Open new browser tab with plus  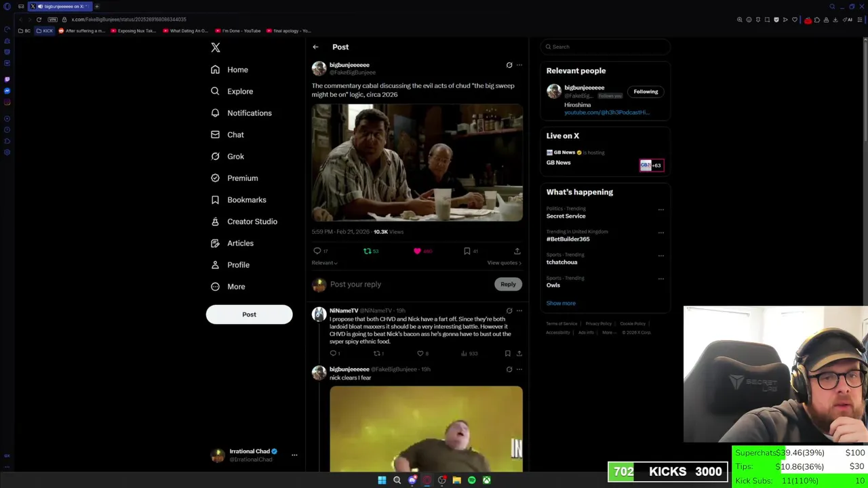(96, 6)
